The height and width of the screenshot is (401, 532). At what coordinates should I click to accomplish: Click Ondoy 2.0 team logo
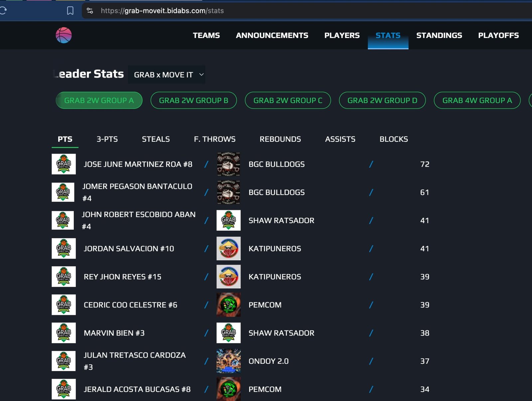click(228, 361)
